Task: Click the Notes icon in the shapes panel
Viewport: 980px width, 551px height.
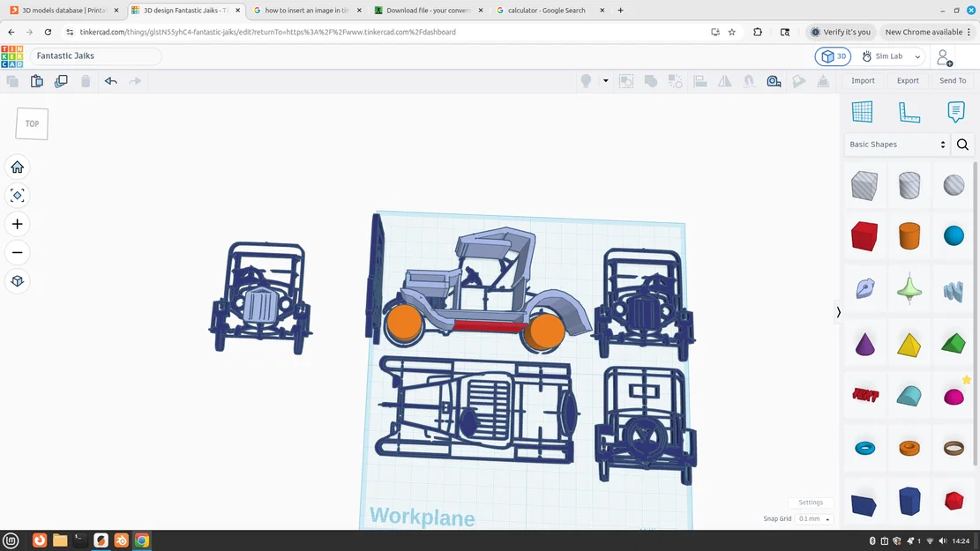Action: tap(955, 112)
